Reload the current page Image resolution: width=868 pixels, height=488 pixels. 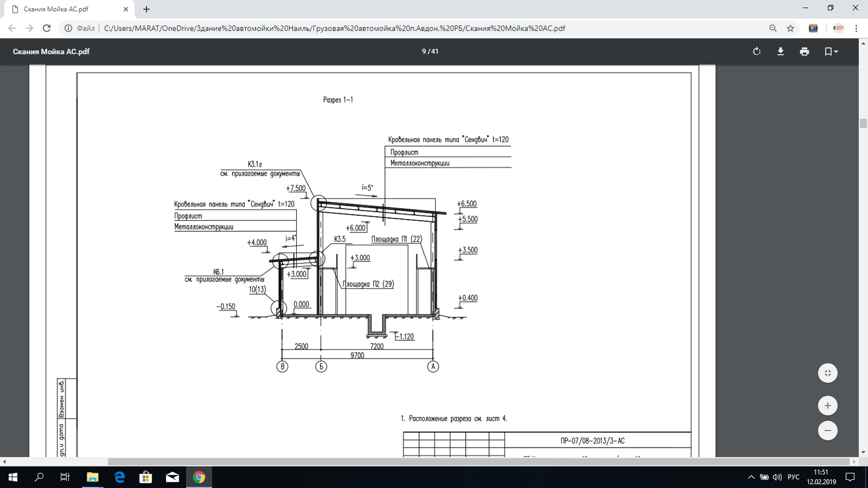[x=47, y=28]
